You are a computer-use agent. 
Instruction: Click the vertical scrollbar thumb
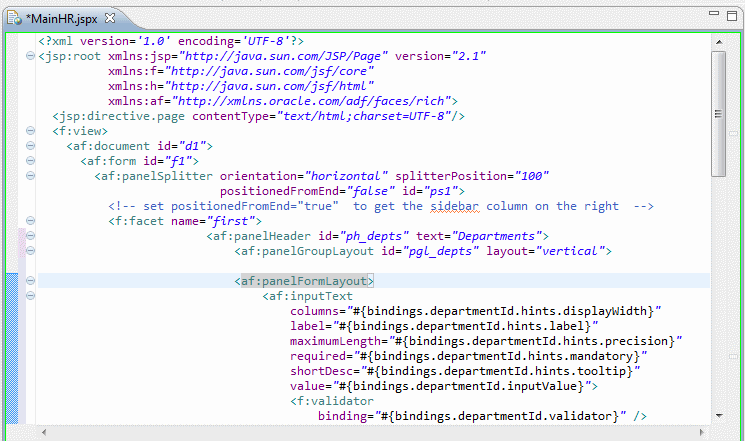point(718,114)
